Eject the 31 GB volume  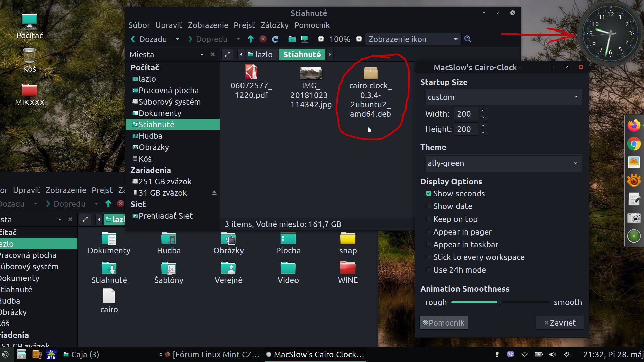tap(214, 193)
